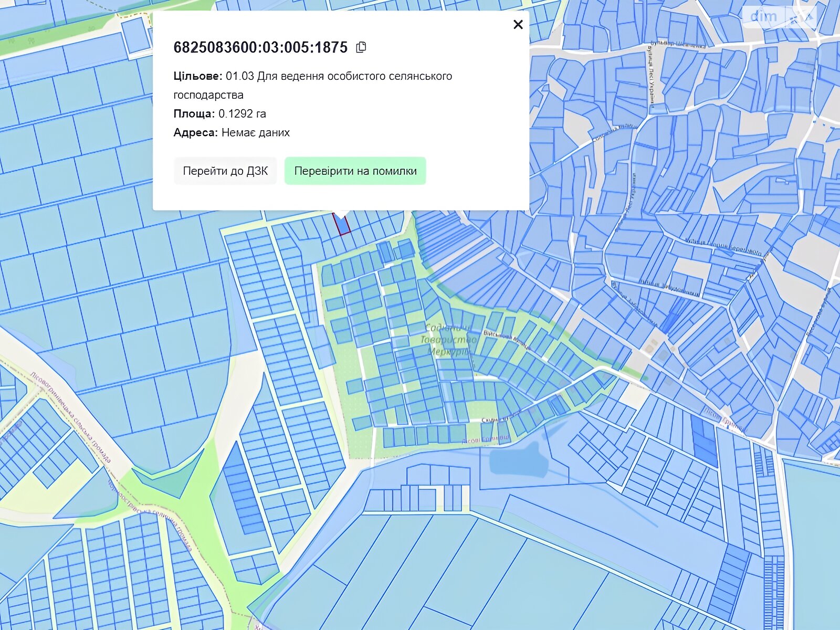The height and width of the screenshot is (630, 840).
Task: Open the 'Перейти до ДЗК' button
Action: pyautogui.click(x=225, y=171)
